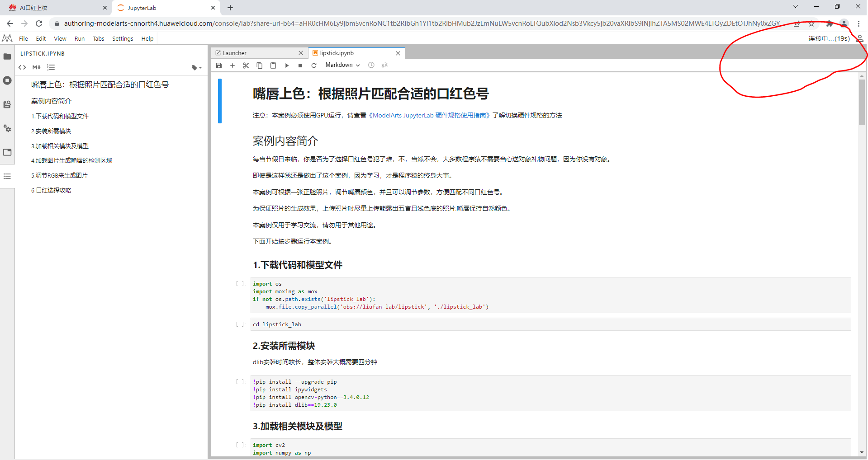Open the Run menu
This screenshot has height=460, width=868.
pyautogui.click(x=80, y=38)
